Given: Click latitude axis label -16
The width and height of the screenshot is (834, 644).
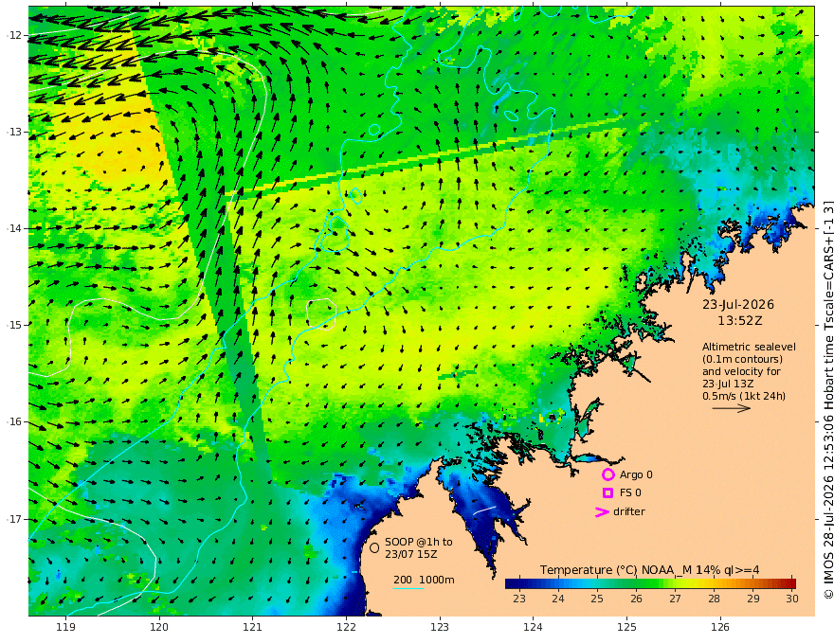Looking at the screenshot, I should pyautogui.click(x=15, y=422).
